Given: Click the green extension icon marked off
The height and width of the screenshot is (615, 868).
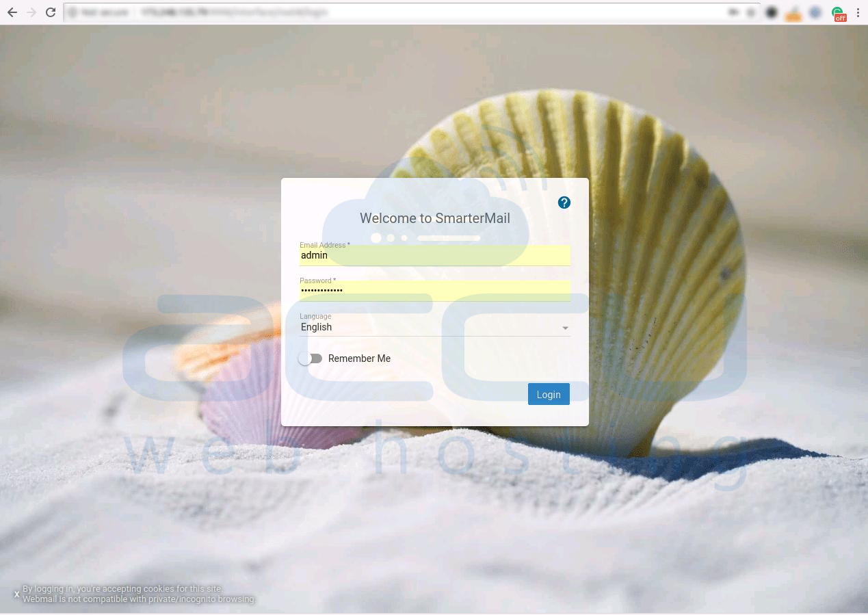Looking at the screenshot, I should click(838, 13).
